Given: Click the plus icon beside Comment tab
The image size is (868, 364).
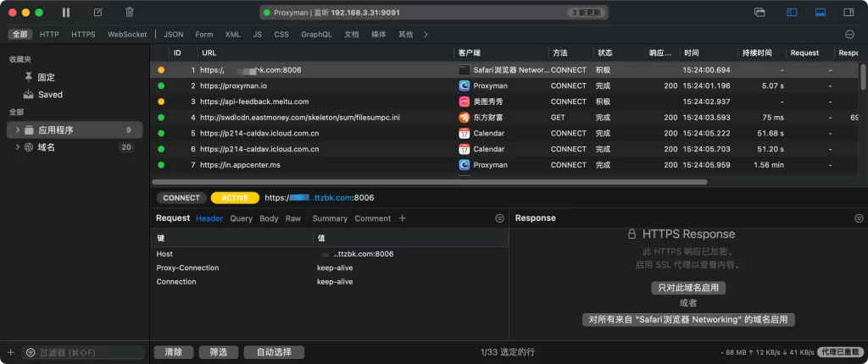Looking at the screenshot, I should [x=403, y=218].
